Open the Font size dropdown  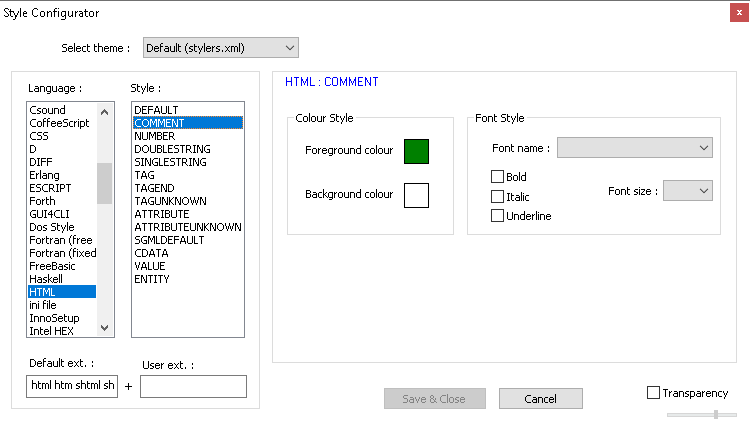click(687, 190)
